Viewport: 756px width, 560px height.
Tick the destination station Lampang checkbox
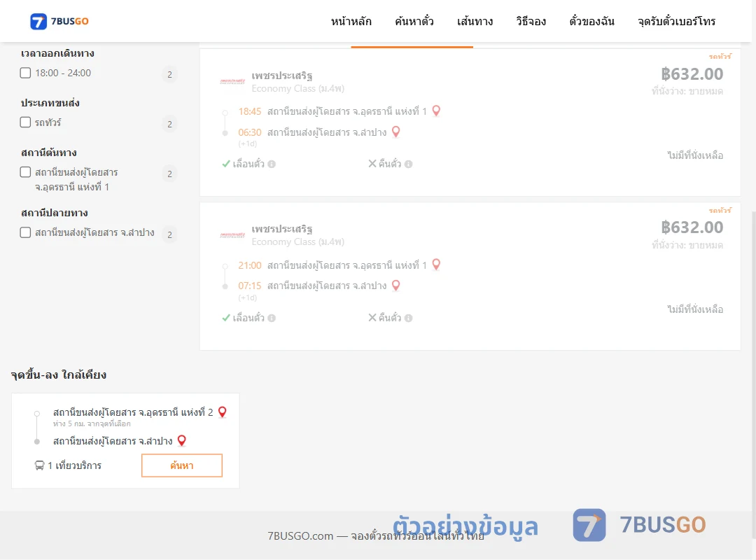26,232
